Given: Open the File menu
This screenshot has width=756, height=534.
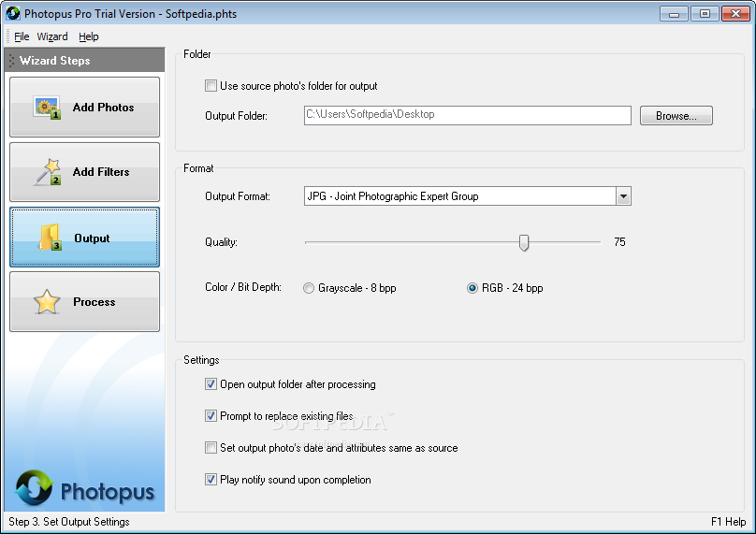Looking at the screenshot, I should pos(22,36).
